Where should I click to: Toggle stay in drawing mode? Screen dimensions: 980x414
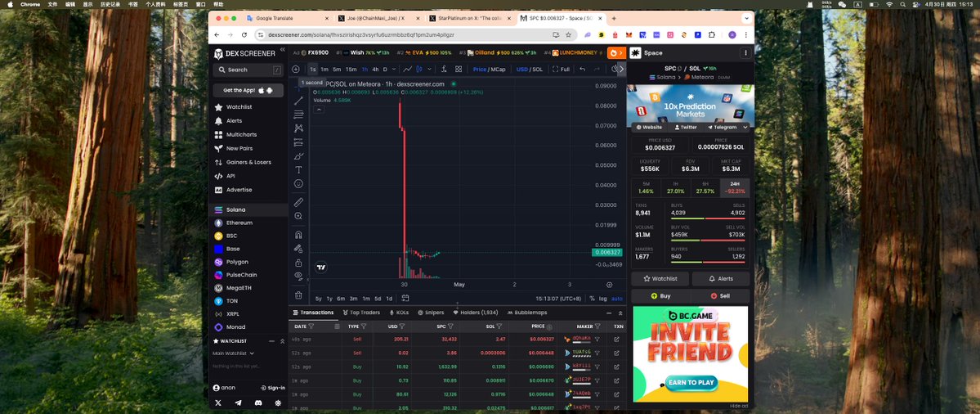point(299,249)
